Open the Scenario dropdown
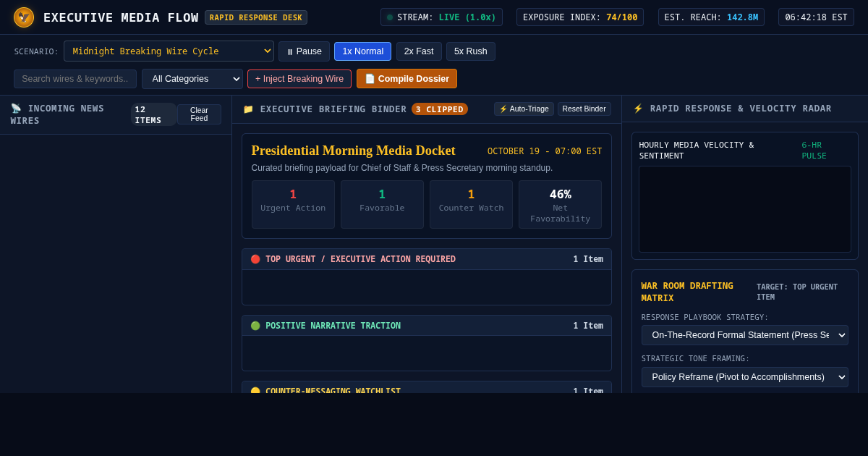Image resolution: width=868 pixels, height=456 pixels. tap(169, 51)
